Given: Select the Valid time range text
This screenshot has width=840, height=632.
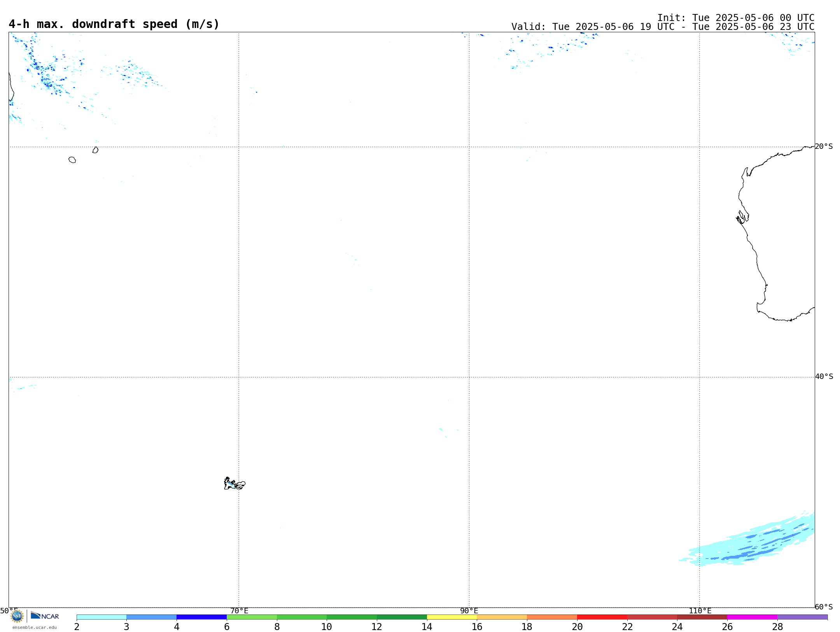Looking at the screenshot, I should (x=663, y=27).
